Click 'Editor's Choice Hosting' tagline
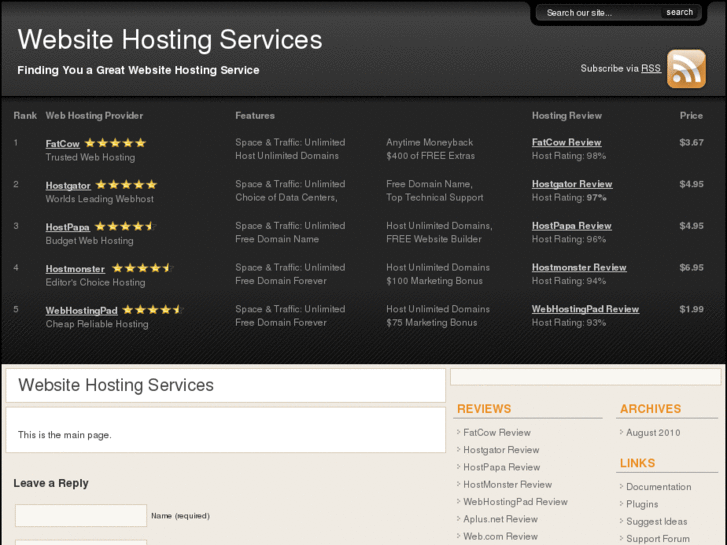 pos(96,282)
